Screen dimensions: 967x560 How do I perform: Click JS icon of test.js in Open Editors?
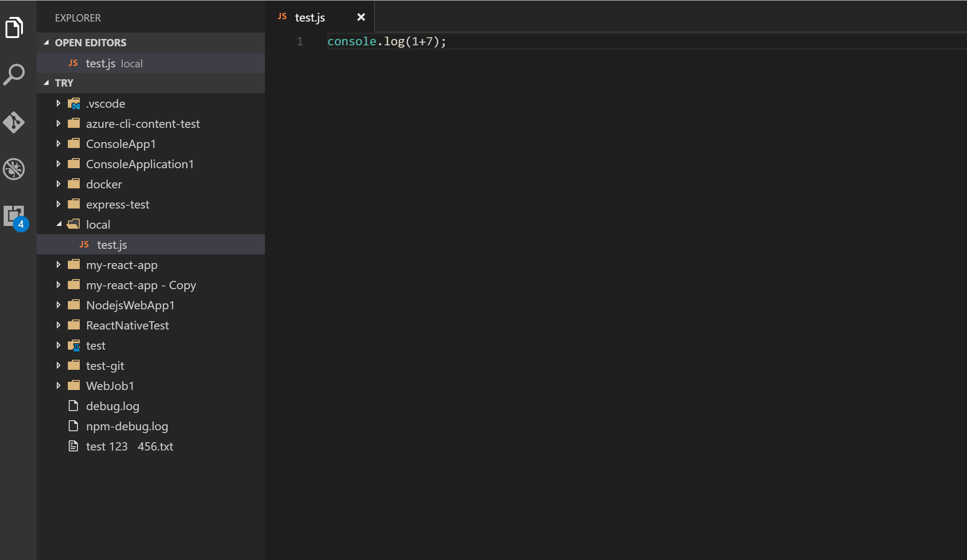[73, 63]
